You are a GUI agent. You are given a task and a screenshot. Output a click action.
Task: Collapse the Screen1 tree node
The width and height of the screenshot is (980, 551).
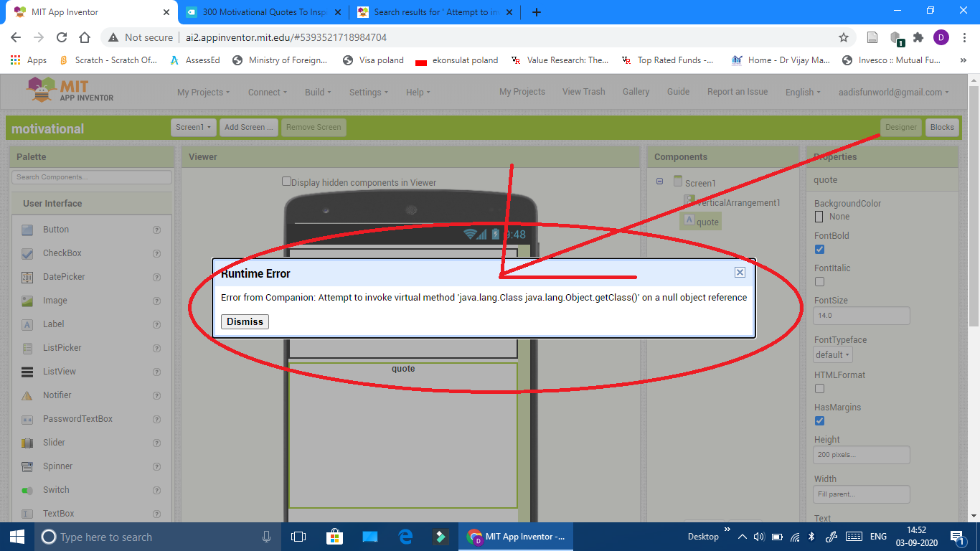tap(659, 182)
